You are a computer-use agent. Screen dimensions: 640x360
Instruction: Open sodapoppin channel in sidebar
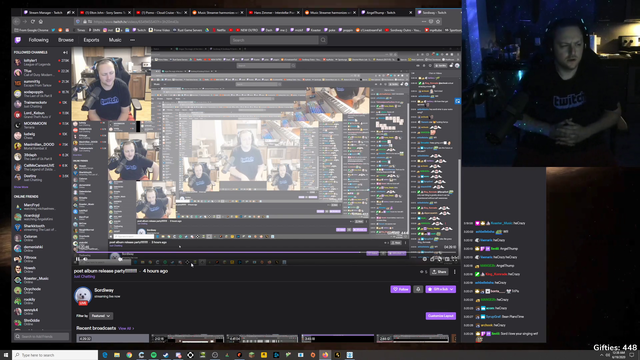(x=41, y=93)
